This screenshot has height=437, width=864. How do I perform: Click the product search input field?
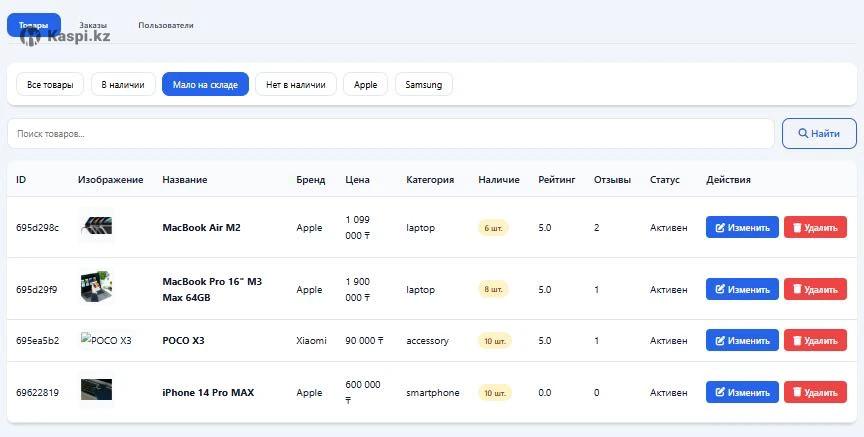tap(390, 133)
